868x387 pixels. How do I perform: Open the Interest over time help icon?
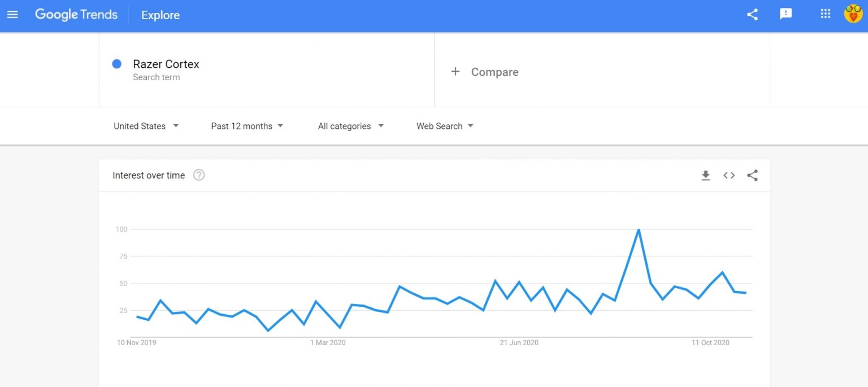(x=199, y=175)
